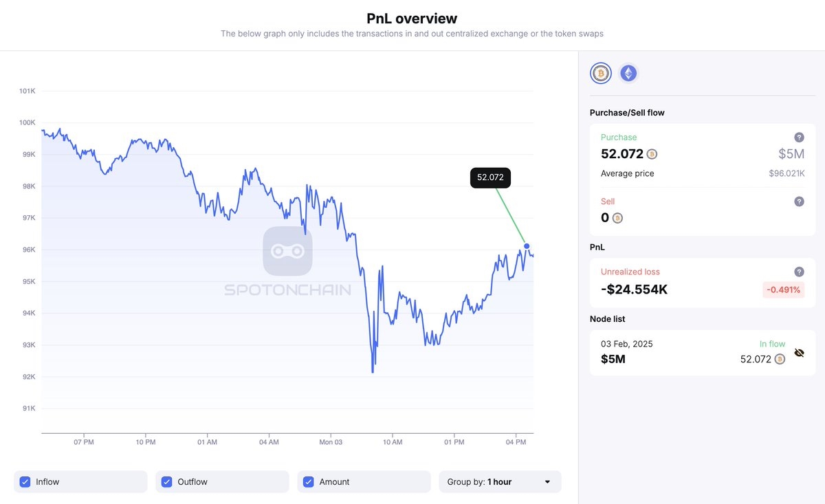Click the Bitcoin coin icon beside 52.072 purchase
The width and height of the screenshot is (825, 504).
[x=652, y=154]
